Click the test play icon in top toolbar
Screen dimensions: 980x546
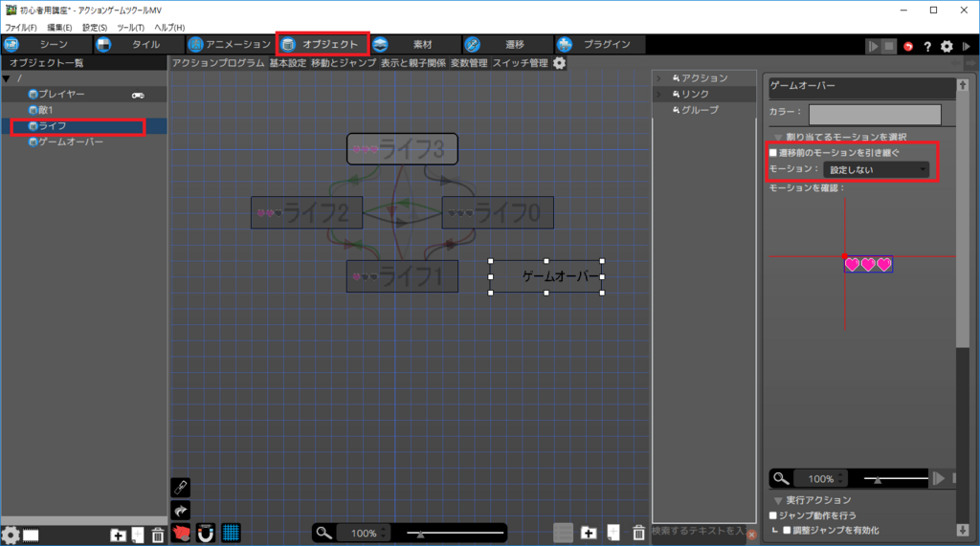(873, 46)
